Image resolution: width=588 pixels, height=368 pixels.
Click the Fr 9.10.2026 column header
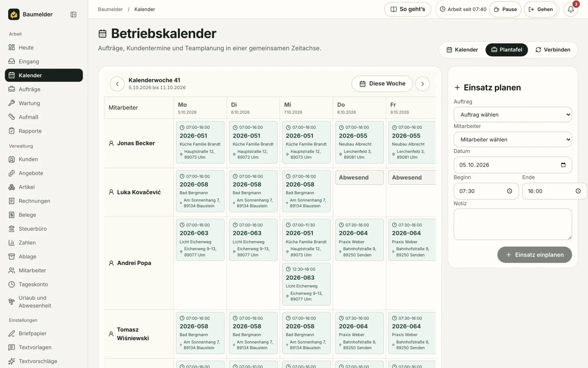click(x=411, y=108)
